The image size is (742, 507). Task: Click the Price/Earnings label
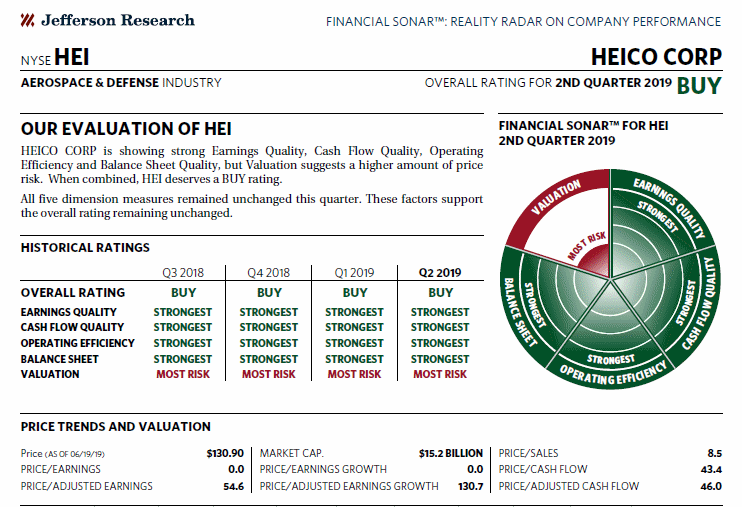(61, 469)
